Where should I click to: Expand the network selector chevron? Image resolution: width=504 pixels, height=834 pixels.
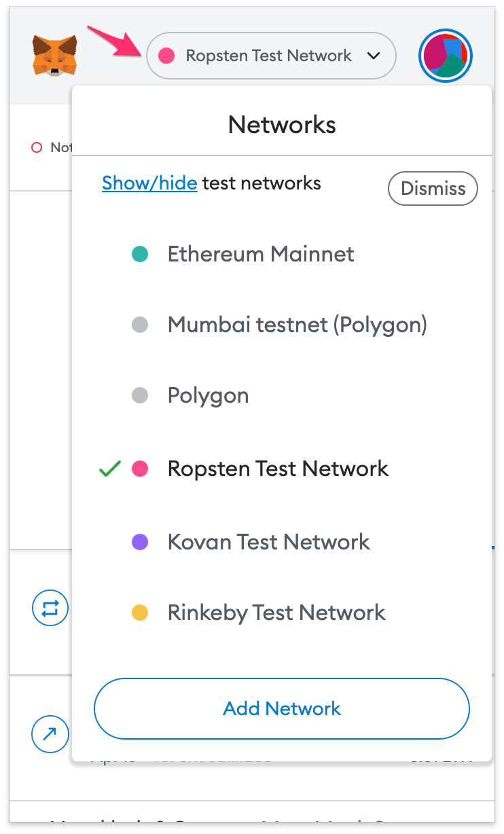(374, 56)
